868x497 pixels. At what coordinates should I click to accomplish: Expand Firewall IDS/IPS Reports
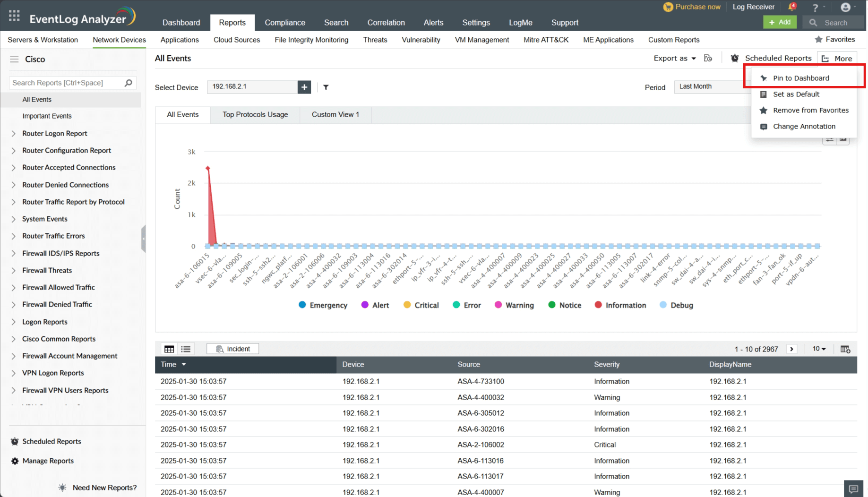tap(13, 254)
